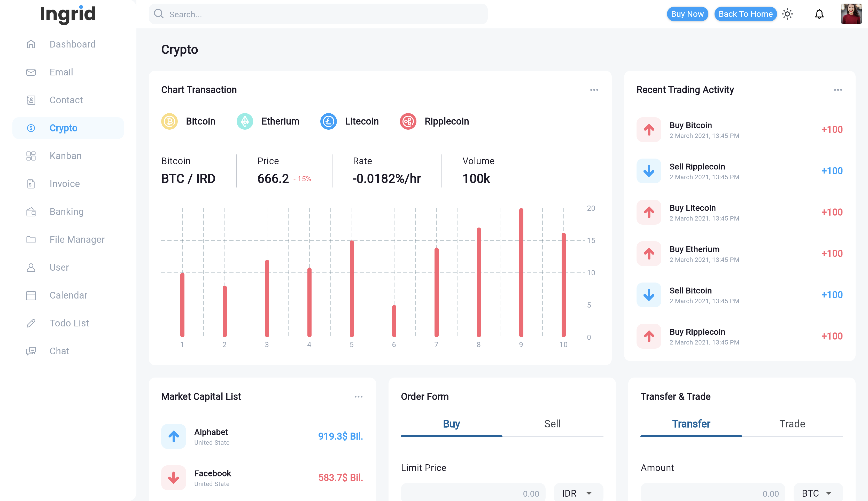The height and width of the screenshot is (501, 868).
Task: Open the Kanban board from the sidebar
Action: (x=65, y=155)
